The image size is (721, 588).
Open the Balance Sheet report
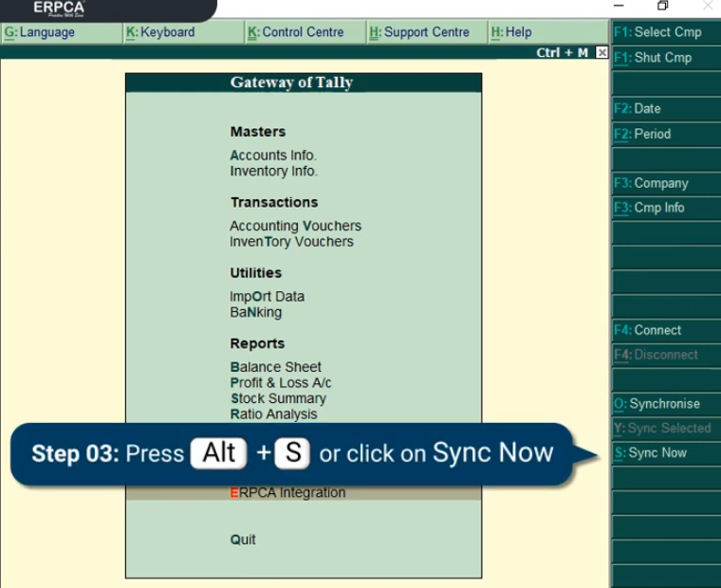click(275, 367)
